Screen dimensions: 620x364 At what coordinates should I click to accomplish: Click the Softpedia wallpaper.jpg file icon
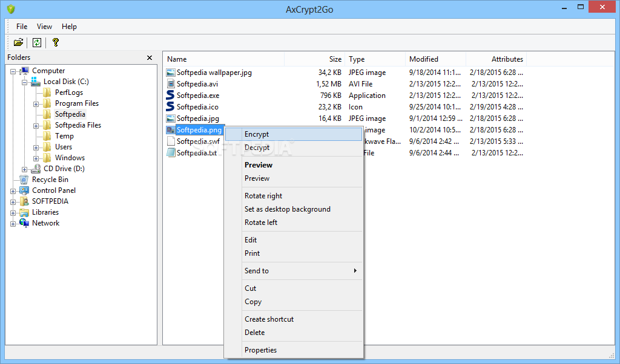click(x=170, y=73)
